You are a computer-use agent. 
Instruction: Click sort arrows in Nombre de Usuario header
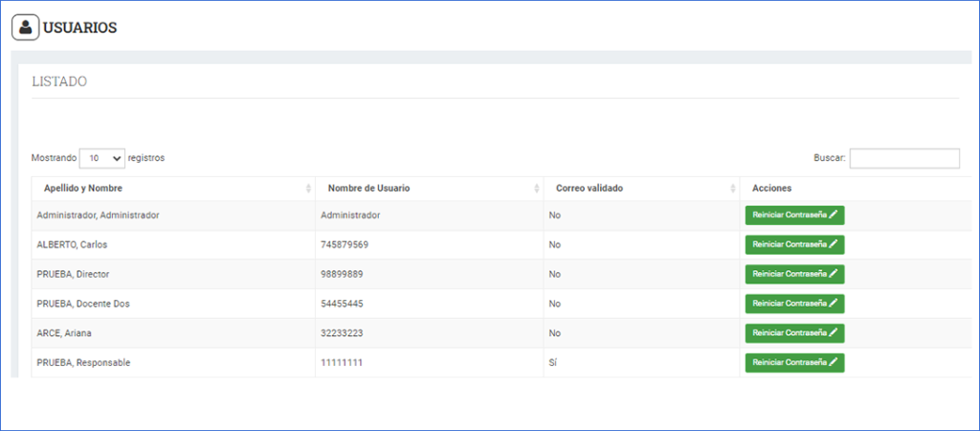tap(536, 189)
